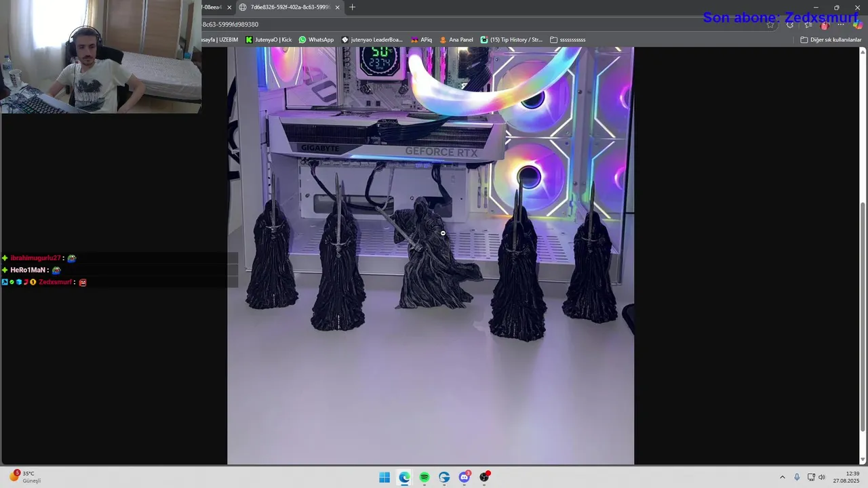Open the clock showing 12:39
This screenshot has height=488, width=868.
tap(846, 477)
